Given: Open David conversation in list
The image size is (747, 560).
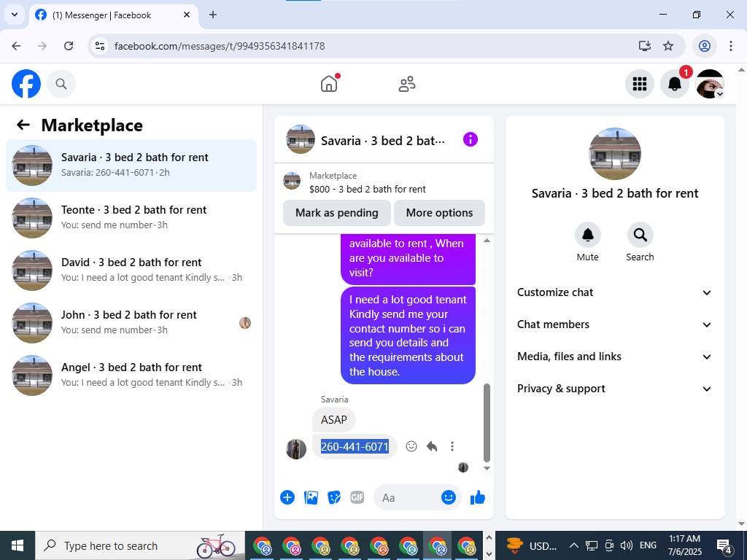Looking at the screenshot, I should [x=131, y=270].
